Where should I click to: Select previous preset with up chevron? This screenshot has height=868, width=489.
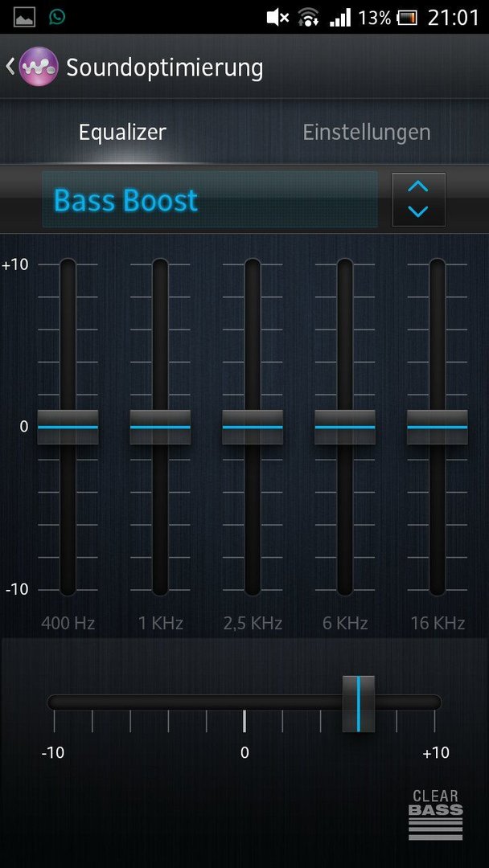[x=418, y=186]
